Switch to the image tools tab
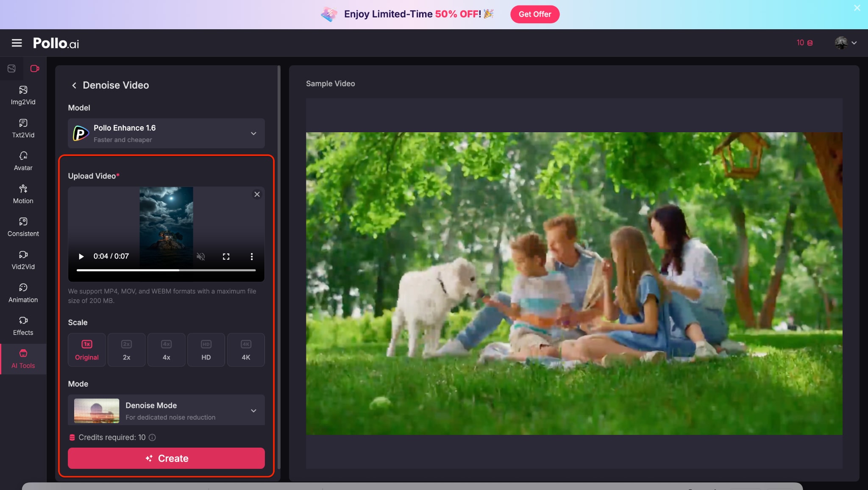 tap(11, 68)
